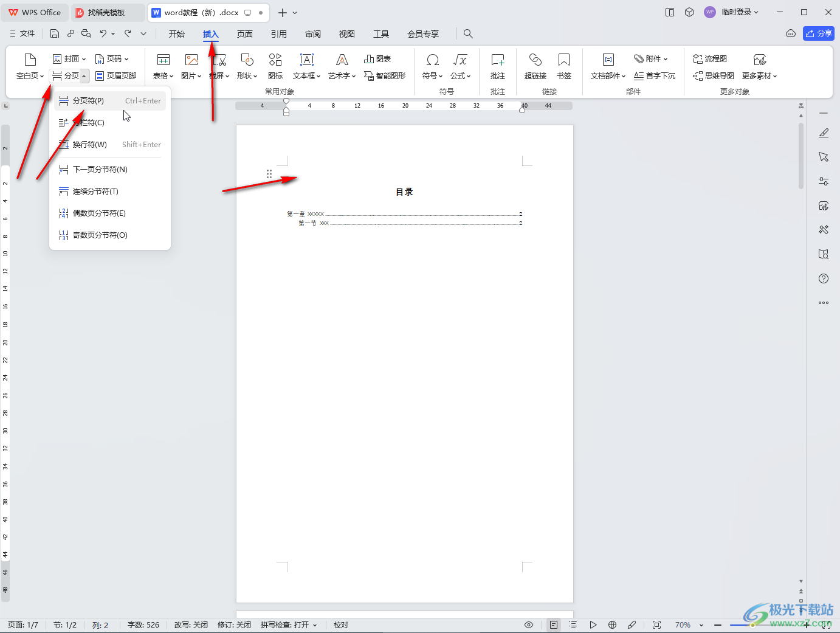This screenshot has width=840, height=633.
Task: Switch to the 审阅 ribbon tab
Action: pos(313,34)
